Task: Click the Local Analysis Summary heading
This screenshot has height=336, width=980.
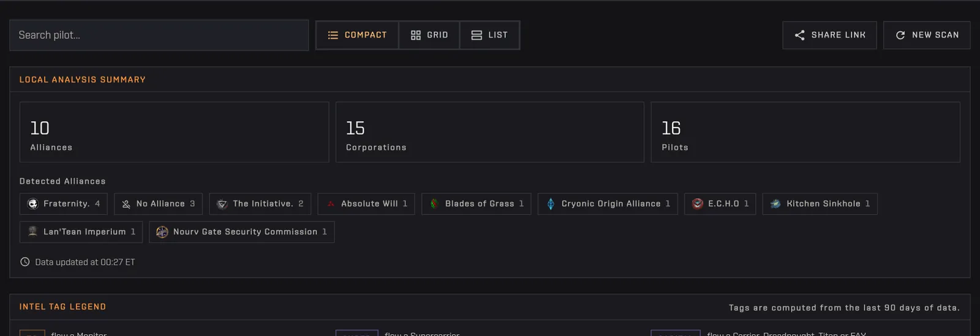Action: [83, 80]
